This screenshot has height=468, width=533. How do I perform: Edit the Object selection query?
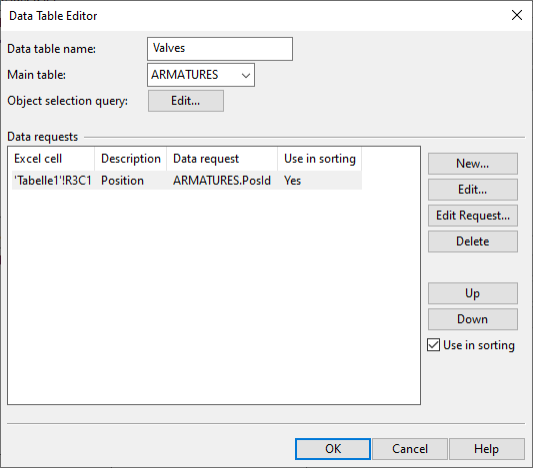pos(186,101)
